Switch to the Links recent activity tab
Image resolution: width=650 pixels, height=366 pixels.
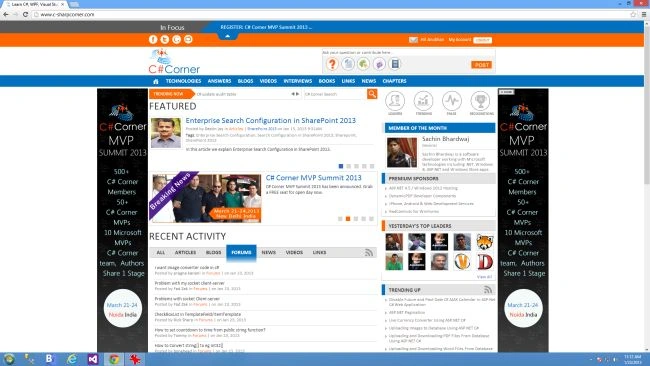(319, 252)
